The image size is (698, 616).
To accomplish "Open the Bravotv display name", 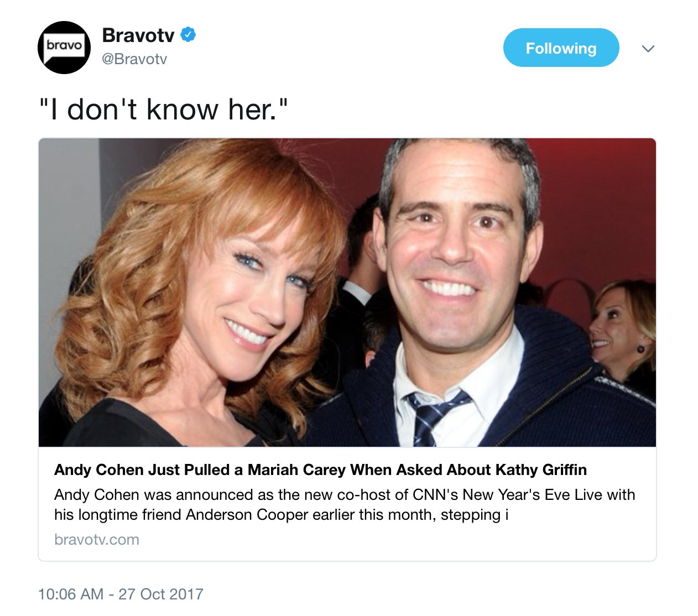I will click(138, 35).
